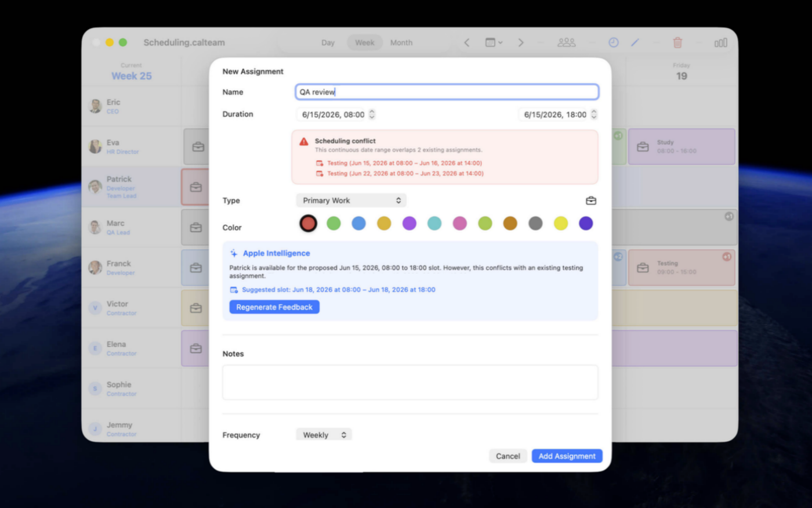Click Victor's avatar in the team list
The width and height of the screenshot is (812, 508).
click(95, 308)
